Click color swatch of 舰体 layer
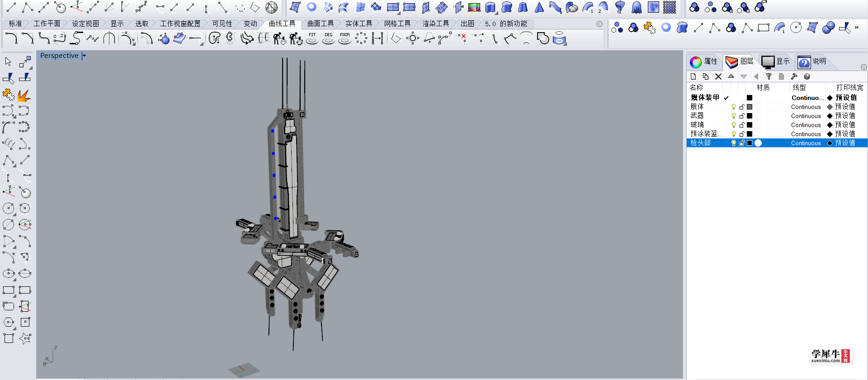 coord(750,107)
